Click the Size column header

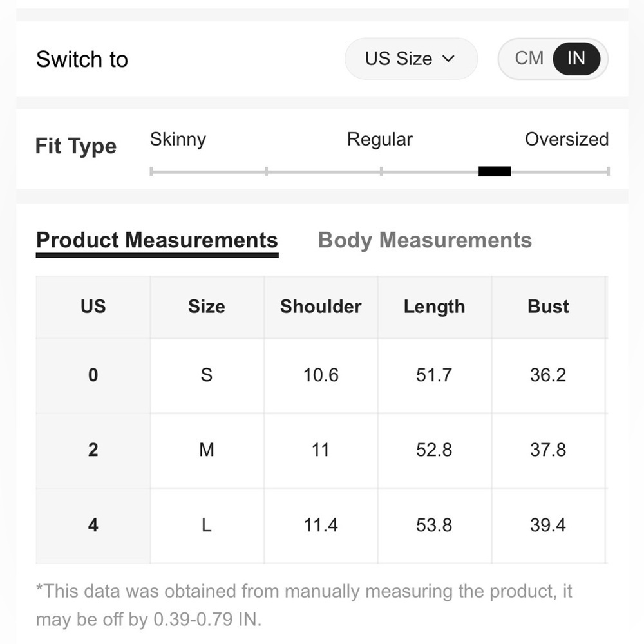point(207,307)
